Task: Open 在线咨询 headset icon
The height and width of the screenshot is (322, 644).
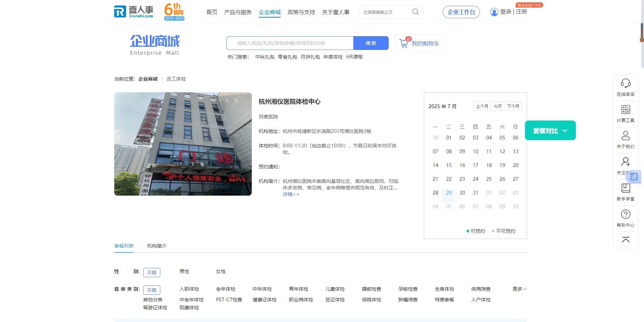Action: coord(625,83)
